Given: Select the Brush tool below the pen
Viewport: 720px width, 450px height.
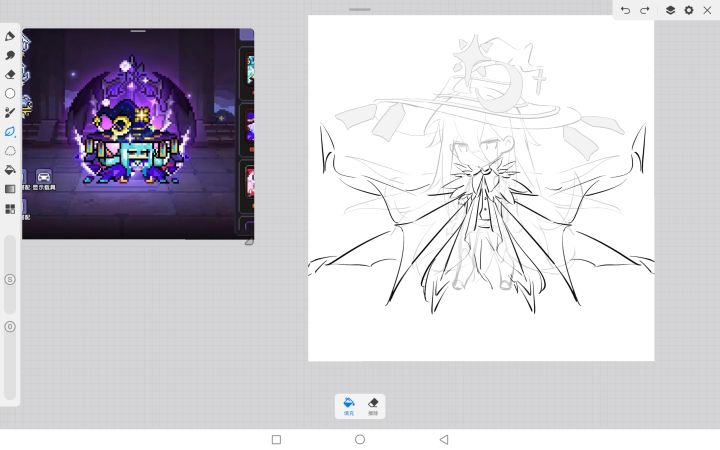Looking at the screenshot, I should click(10, 55).
